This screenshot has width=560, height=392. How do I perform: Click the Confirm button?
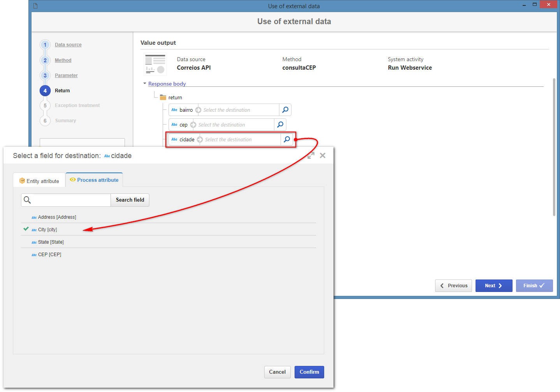[309, 372]
